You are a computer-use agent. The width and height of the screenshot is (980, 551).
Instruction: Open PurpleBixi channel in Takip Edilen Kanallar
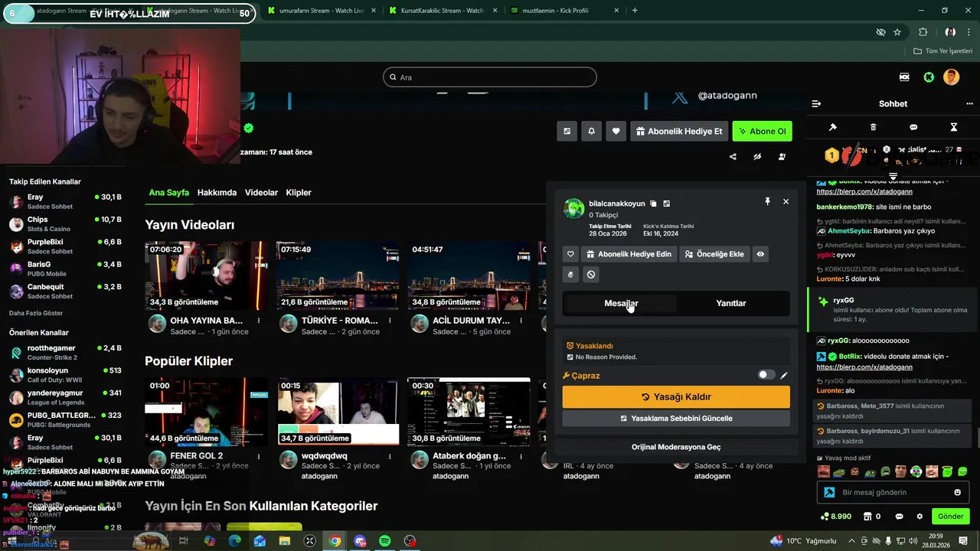(65, 246)
